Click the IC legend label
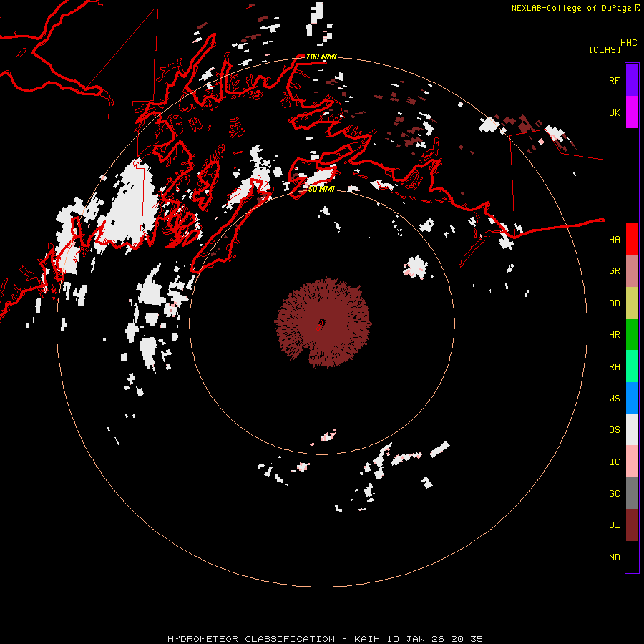 tap(614, 462)
